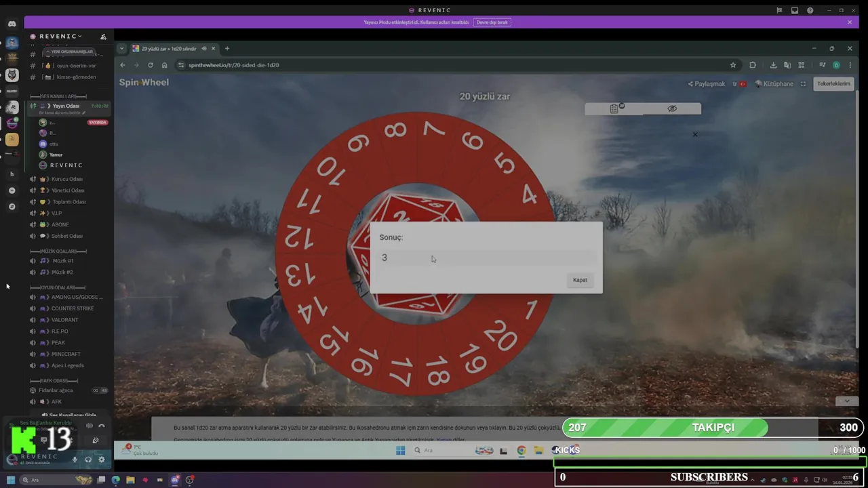Open the tr language selector
This screenshot has width=868, height=488.
(x=739, y=84)
